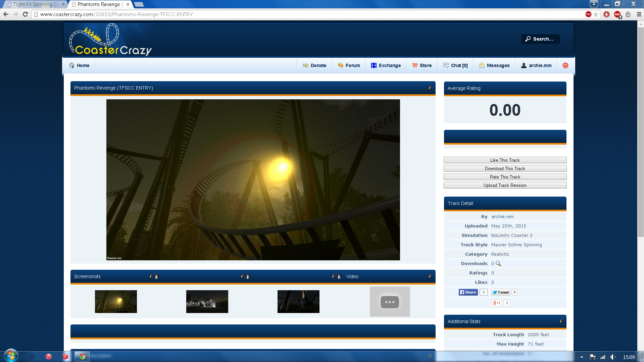This screenshot has width=644, height=362.
Task: Delete first screenshot using its trash icon
Action: pos(157,276)
